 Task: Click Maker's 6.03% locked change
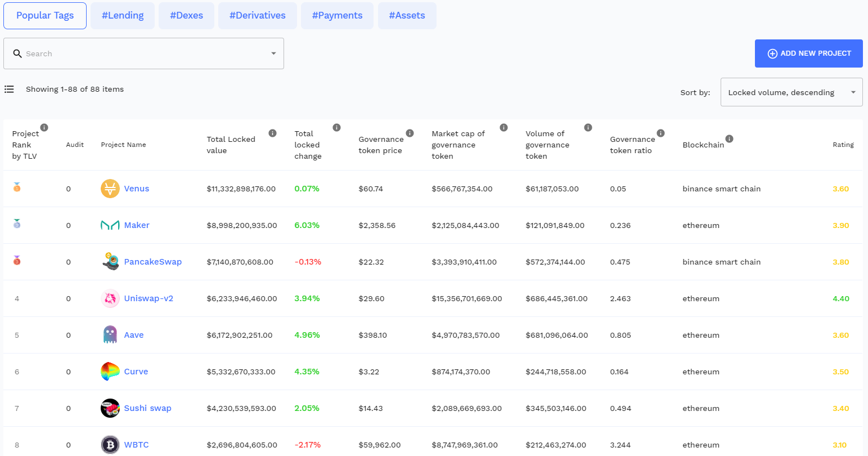point(307,225)
